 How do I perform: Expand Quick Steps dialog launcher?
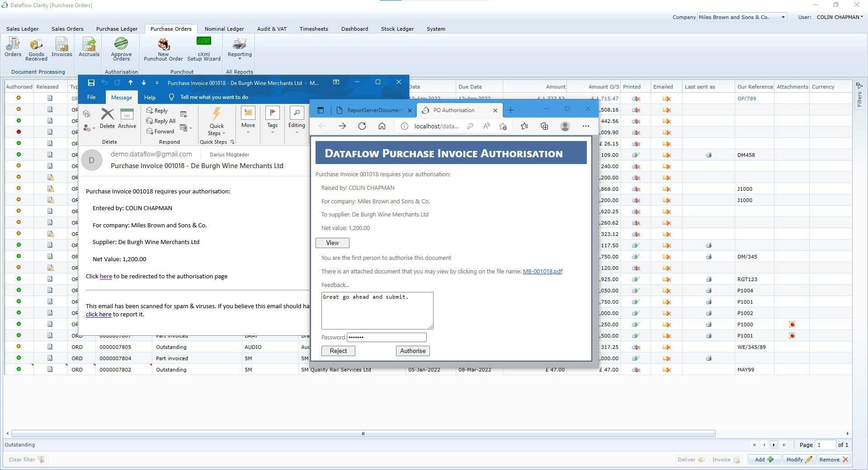pyautogui.click(x=232, y=142)
